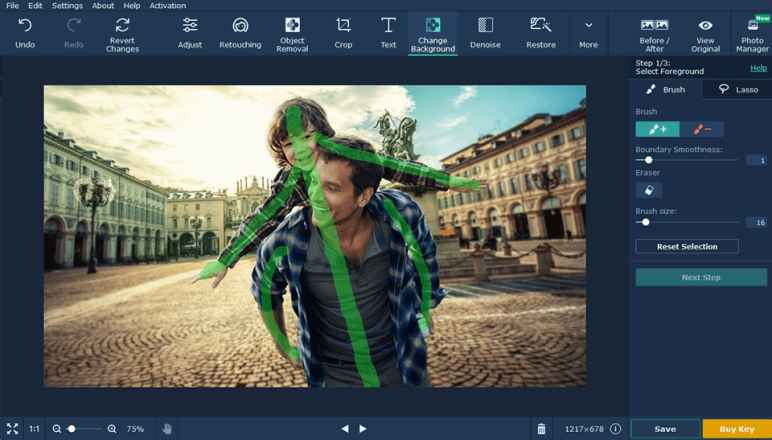The height and width of the screenshot is (440, 772).
Task: Open the Adjust sliders tool
Action: coord(190,25)
